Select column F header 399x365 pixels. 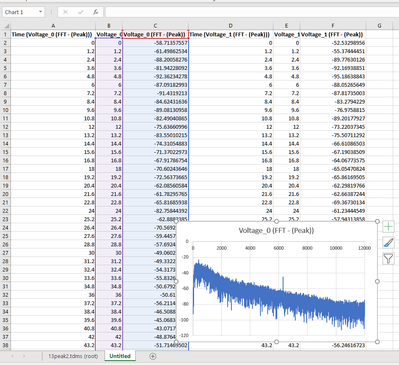click(333, 26)
